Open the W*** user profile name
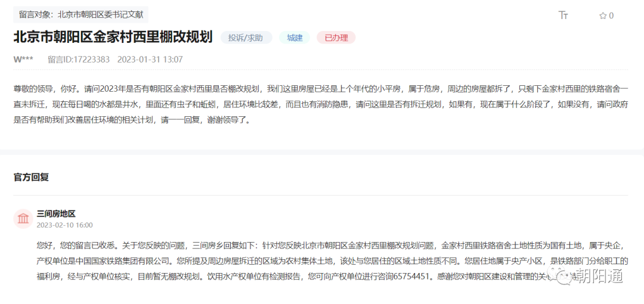644x304 pixels. click(23, 60)
